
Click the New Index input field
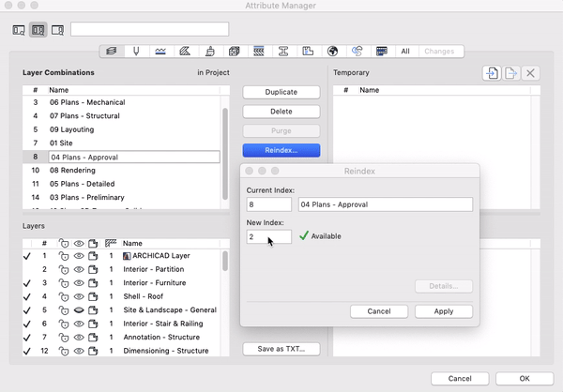tap(269, 237)
